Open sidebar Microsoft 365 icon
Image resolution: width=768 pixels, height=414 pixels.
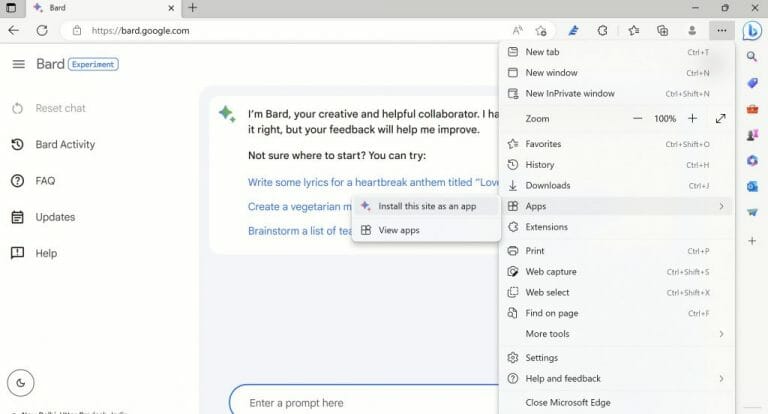click(x=752, y=160)
